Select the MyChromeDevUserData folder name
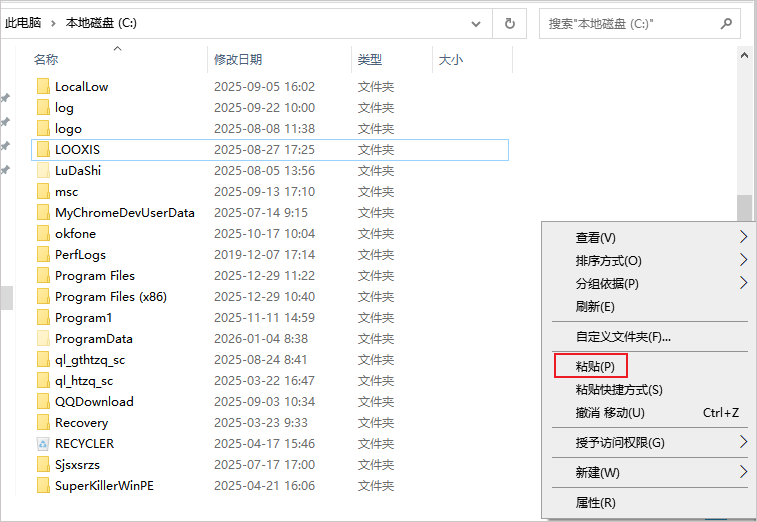The width and height of the screenshot is (757, 522). click(x=125, y=212)
